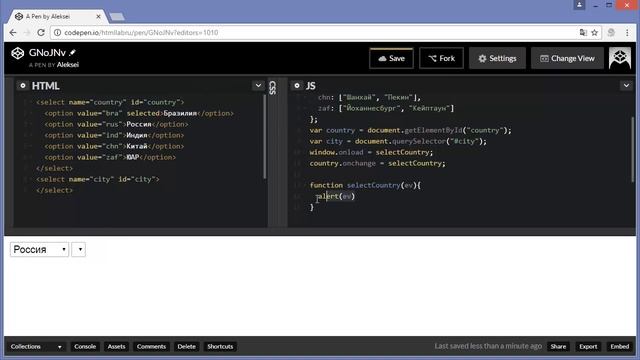Click the Embed button
Screen dimensions: 640x360
click(620, 347)
